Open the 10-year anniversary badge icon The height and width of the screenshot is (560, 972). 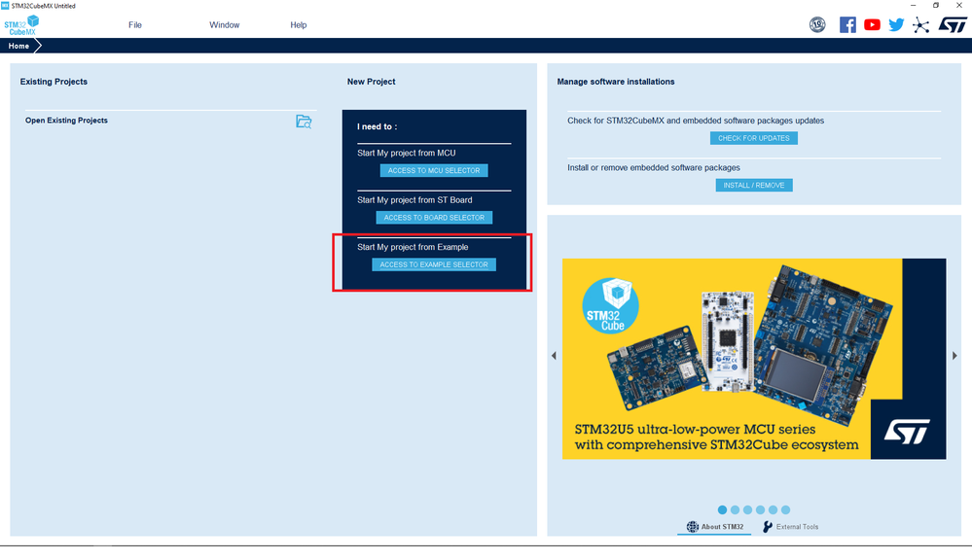coord(817,24)
